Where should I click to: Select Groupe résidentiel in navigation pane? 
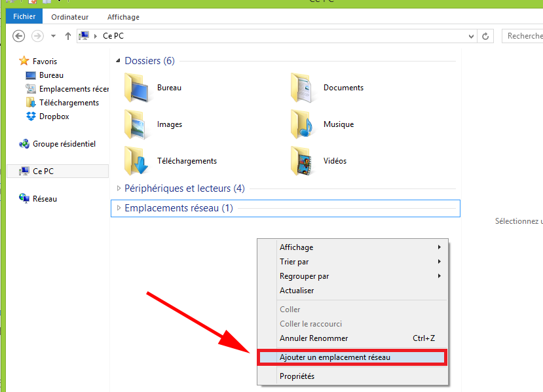(64, 144)
